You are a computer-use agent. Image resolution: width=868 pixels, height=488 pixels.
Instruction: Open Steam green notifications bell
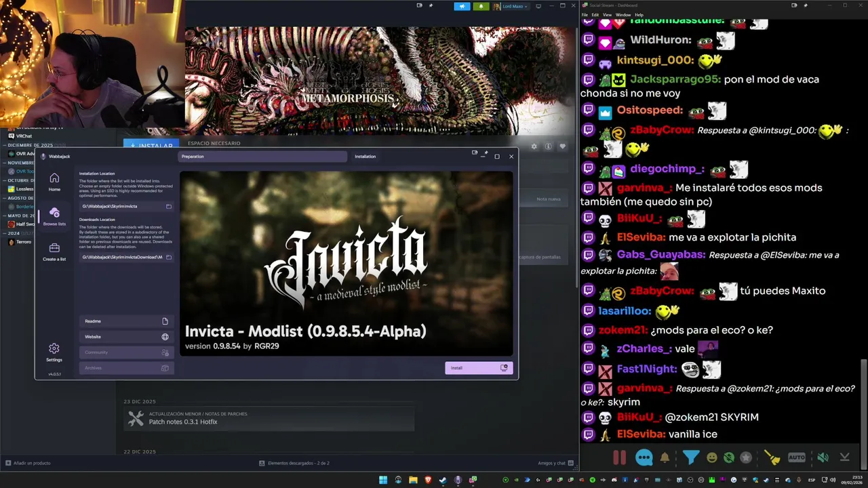[481, 6]
